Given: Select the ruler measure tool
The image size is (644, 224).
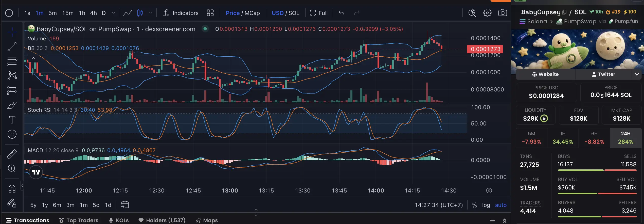Looking at the screenshot, I should click(12, 154).
